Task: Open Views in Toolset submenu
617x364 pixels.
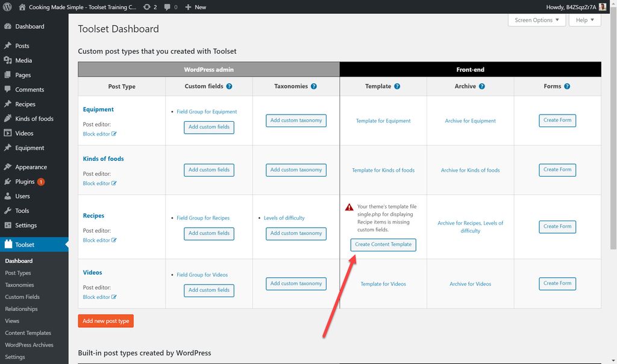Action: pos(12,321)
